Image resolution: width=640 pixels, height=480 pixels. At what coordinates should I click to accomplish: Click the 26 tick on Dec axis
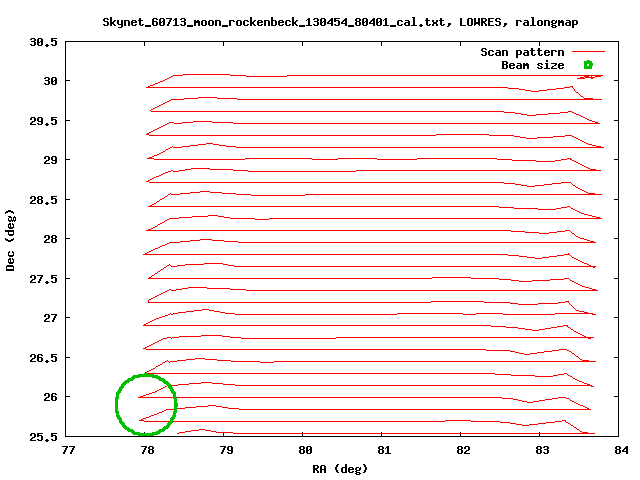coord(51,397)
